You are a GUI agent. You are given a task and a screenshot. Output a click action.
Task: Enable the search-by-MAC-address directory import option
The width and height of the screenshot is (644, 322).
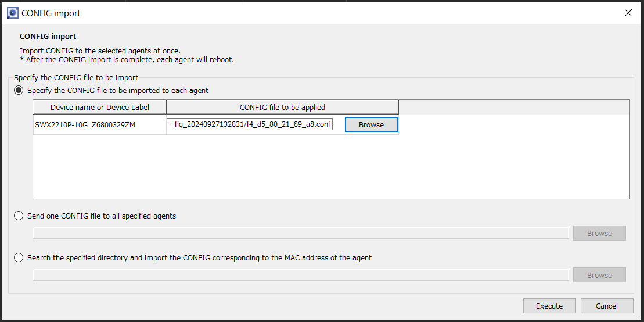click(19, 257)
